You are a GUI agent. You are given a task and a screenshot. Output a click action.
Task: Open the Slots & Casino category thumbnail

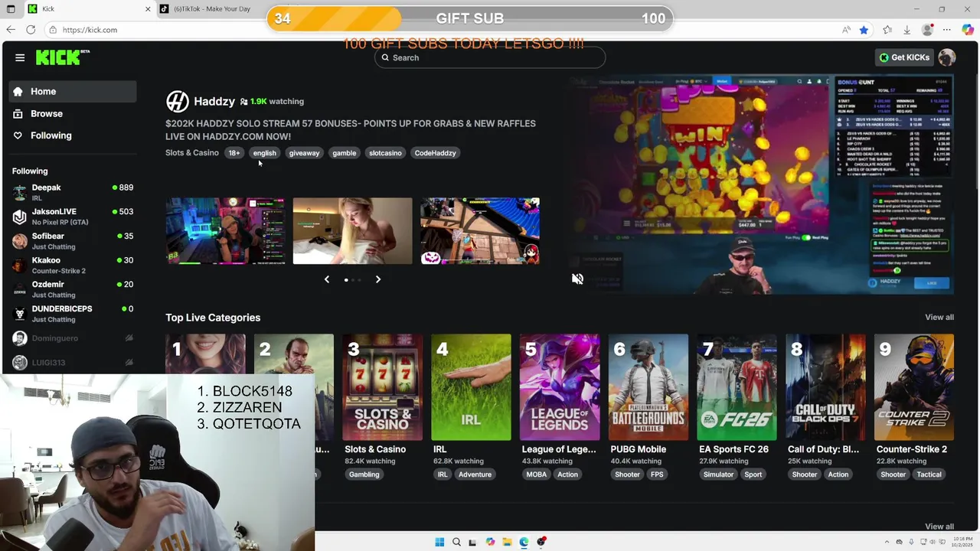[383, 387]
